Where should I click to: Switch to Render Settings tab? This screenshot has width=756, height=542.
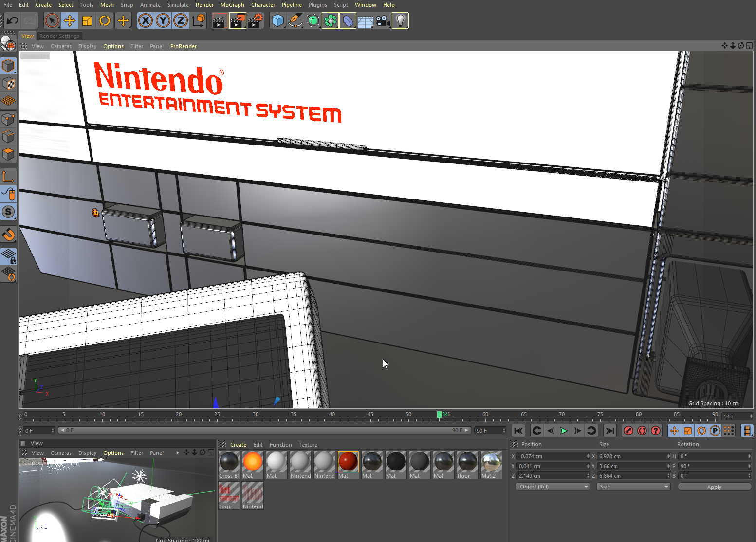click(59, 36)
